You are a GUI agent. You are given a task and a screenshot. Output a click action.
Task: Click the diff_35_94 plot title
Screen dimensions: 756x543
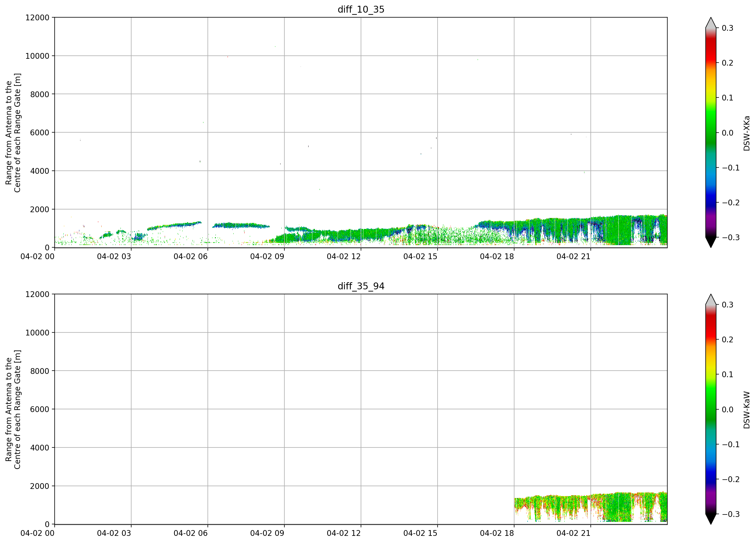361,286
